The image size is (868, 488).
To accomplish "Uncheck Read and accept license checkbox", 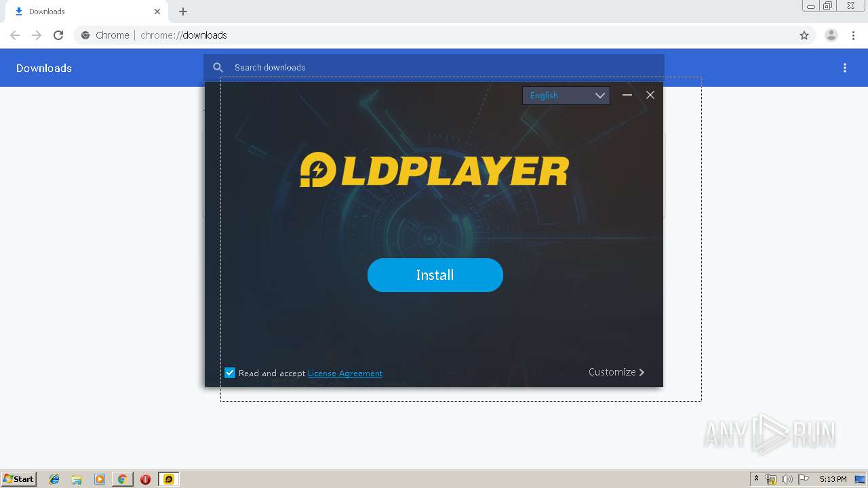I will coord(230,373).
